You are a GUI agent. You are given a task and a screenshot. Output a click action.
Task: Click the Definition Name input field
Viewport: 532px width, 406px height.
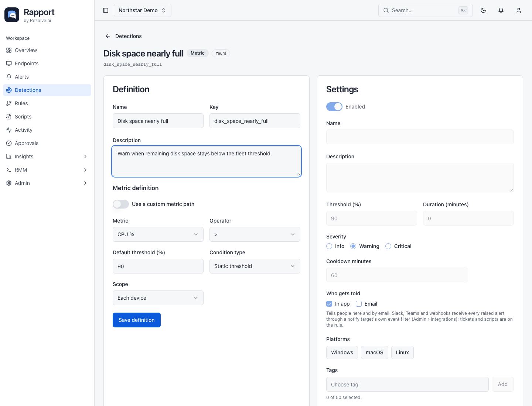point(158,121)
